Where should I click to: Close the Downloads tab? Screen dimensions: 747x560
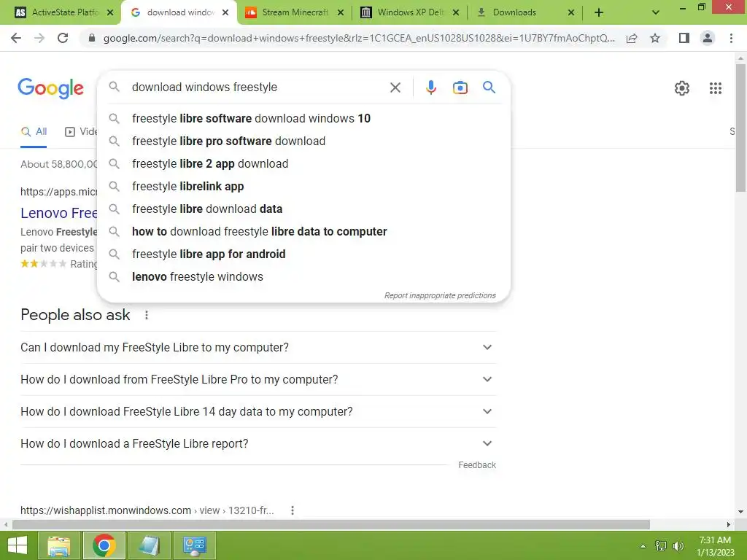tap(570, 12)
